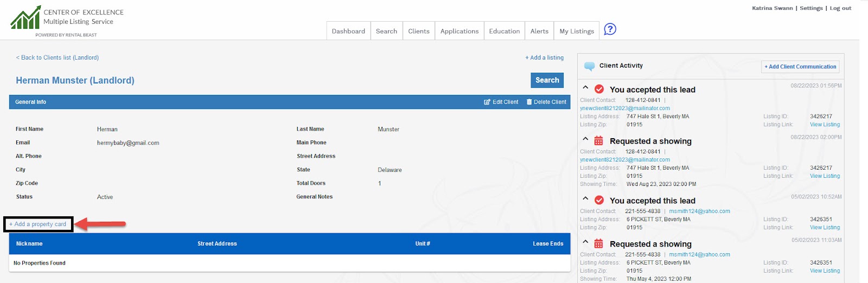Open the help question mark icon

(610, 29)
